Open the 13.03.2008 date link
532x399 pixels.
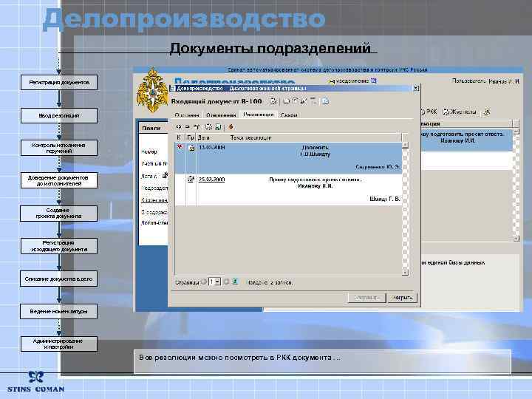coord(212,147)
